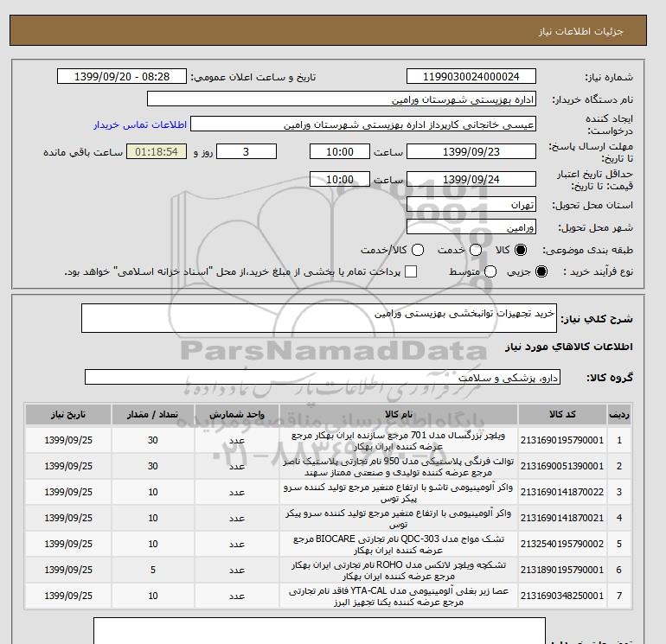The image size is (666, 644).
Task: Click the buyer organization name field
Action: coord(342,99)
